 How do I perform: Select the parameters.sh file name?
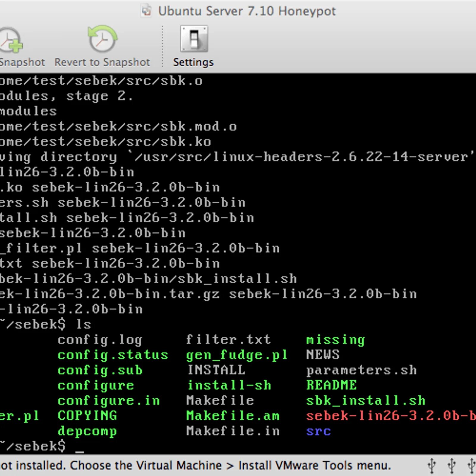[361, 370]
